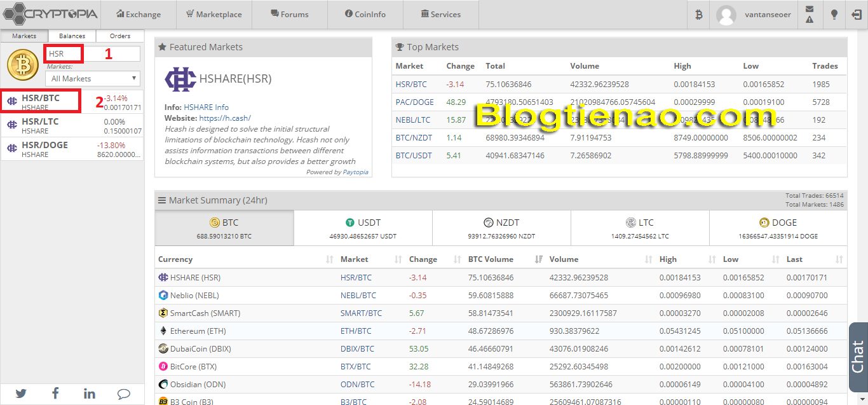Click the HSHARE logo in Featured Markets
This screenshot has width=868, height=405.
180,79
